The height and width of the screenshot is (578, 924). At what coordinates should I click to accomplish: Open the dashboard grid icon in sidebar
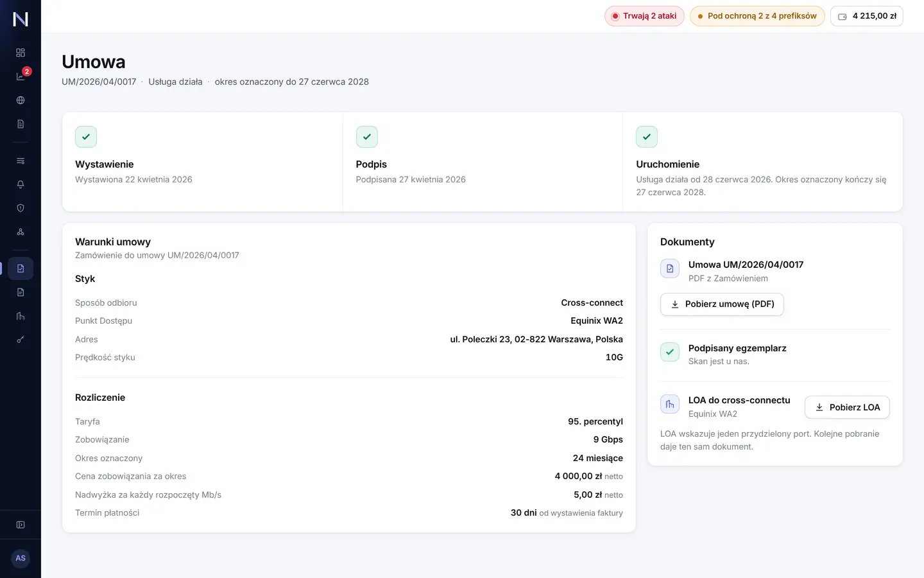tap(21, 53)
